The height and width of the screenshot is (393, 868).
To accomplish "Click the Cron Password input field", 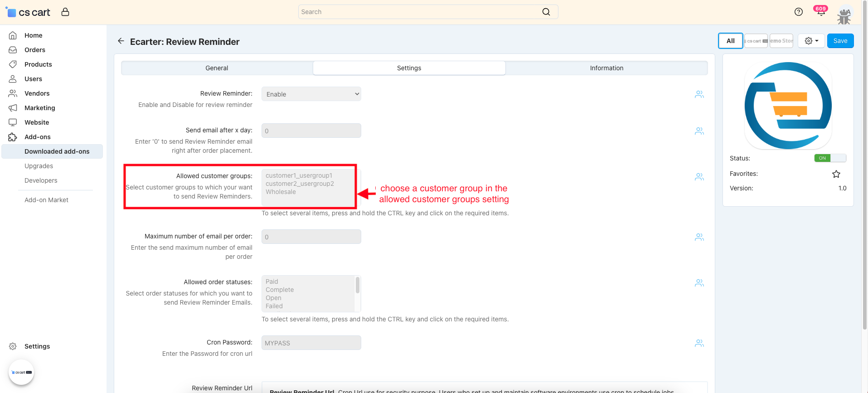I will pos(311,343).
